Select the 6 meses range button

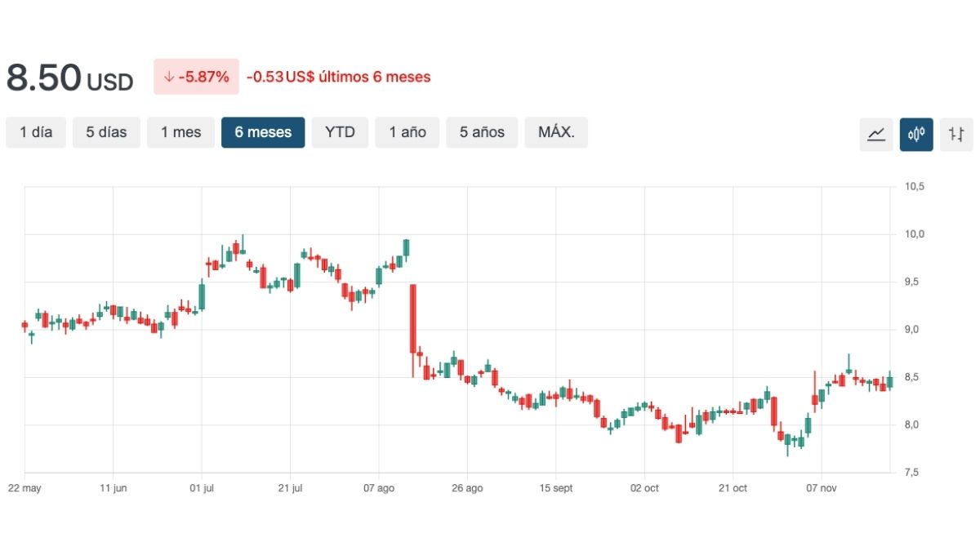[263, 132]
